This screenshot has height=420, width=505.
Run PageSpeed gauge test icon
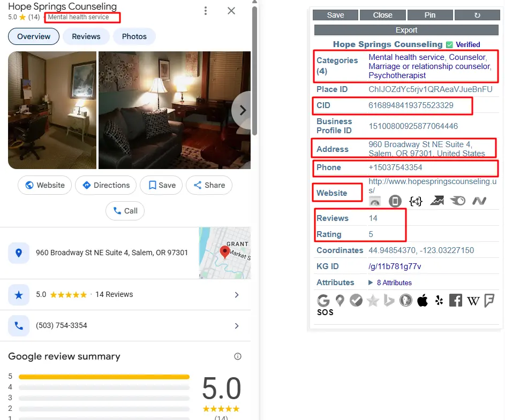[374, 202]
